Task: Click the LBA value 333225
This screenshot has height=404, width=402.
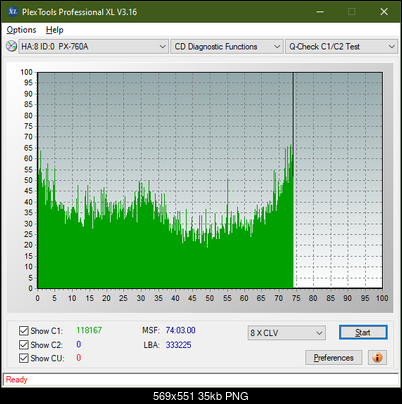Action: pyautogui.click(x=178, y=345)
